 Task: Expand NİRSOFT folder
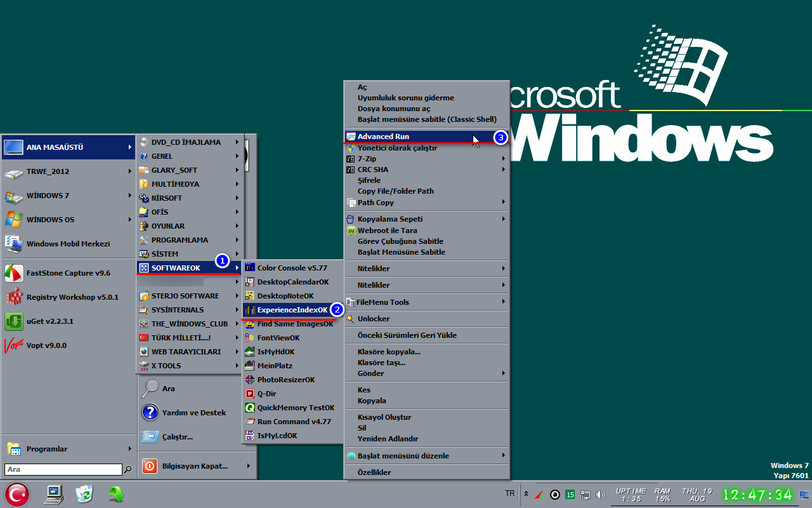pyautogui.click(x=190, y=198)
